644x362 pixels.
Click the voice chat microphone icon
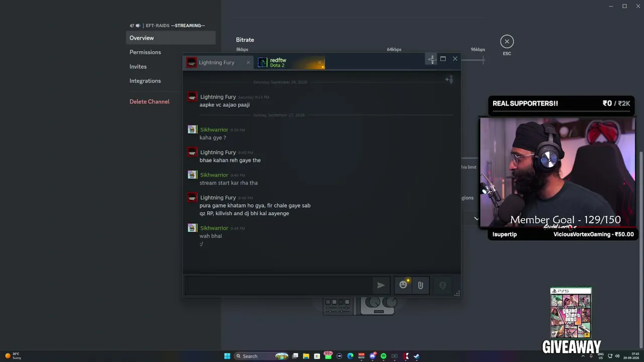[443, 285]
